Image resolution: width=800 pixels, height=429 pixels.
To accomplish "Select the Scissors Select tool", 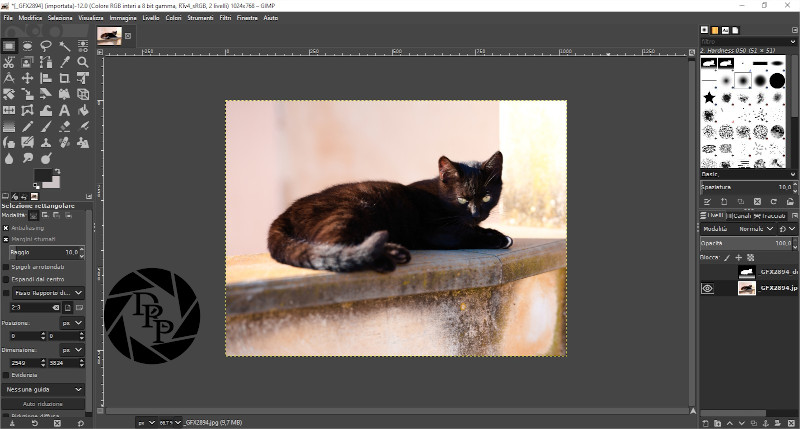I will tap(9, 62).
